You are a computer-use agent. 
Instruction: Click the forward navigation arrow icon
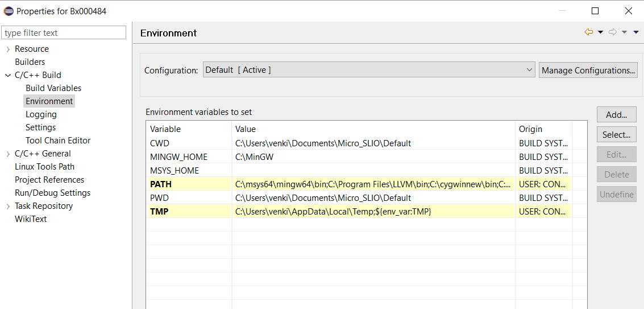point(613,32)
